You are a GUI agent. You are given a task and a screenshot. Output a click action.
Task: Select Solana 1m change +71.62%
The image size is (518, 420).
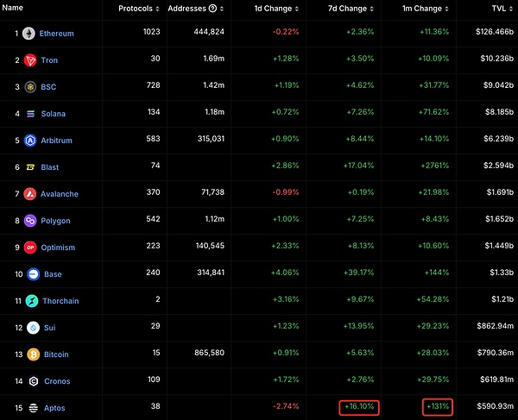click(433, 112)
